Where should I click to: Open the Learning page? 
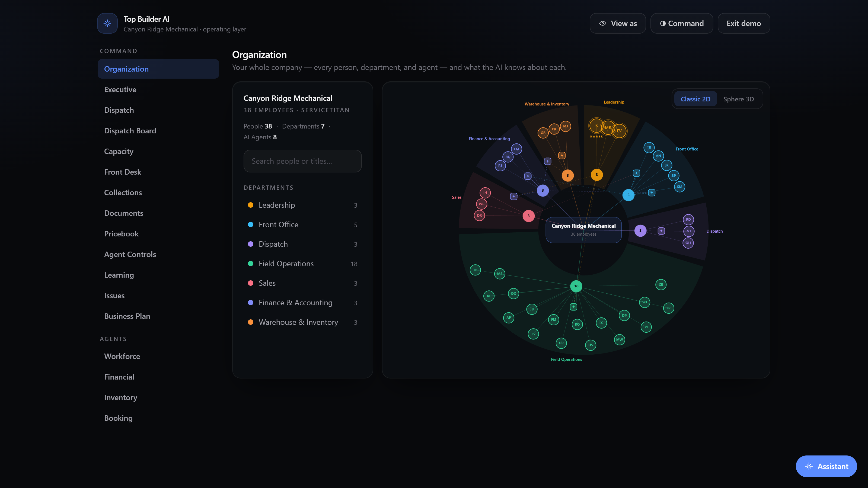coord(158,275)
